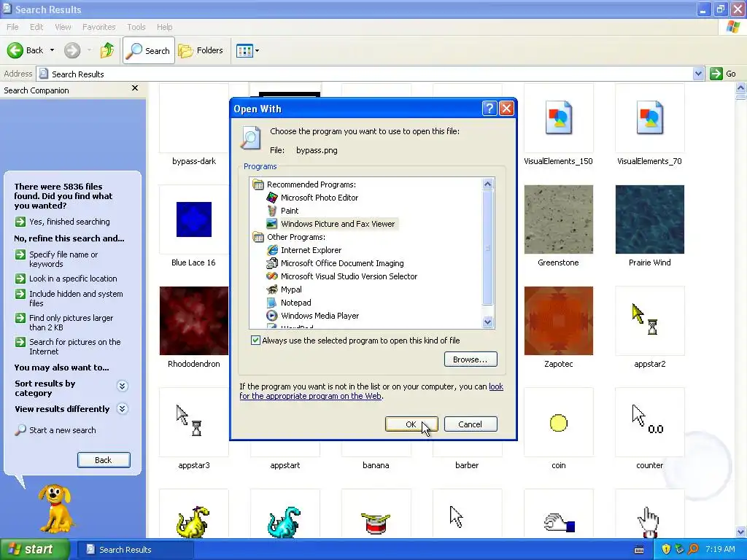
Task: Click the search magnifier tray icon
Action: pos(694,549)
